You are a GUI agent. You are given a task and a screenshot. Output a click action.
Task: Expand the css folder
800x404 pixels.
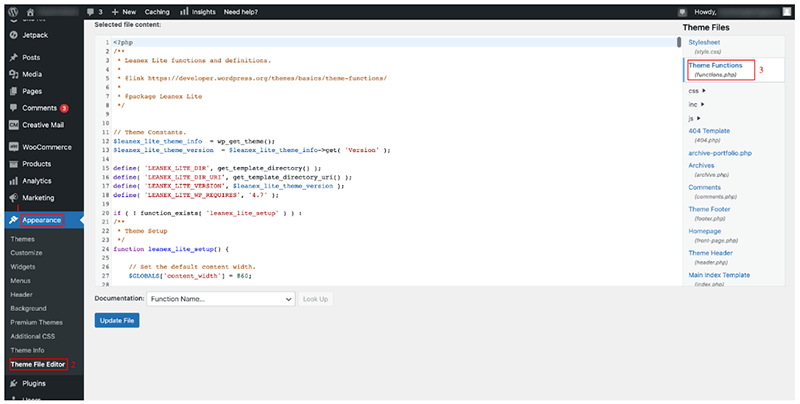point(696,91)
